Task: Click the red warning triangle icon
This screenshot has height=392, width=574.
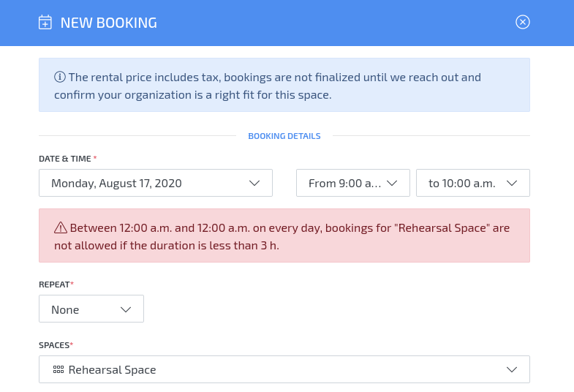Action: 61,227
